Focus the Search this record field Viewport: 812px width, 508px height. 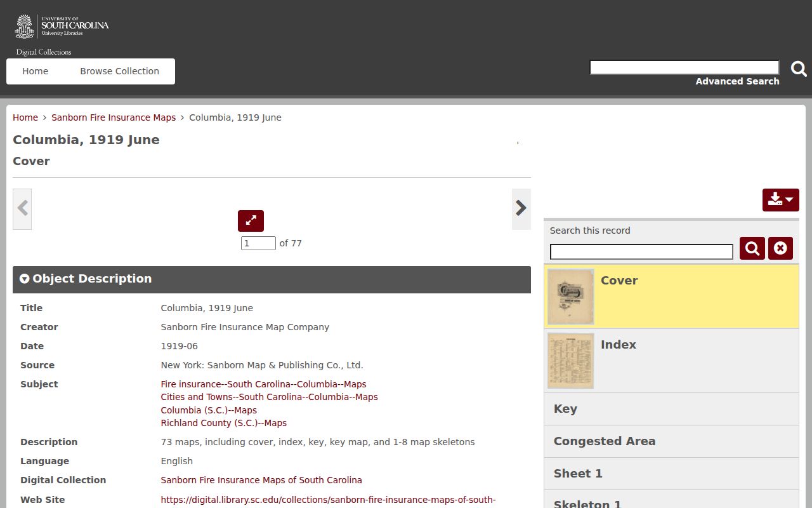tap(641, 252)
